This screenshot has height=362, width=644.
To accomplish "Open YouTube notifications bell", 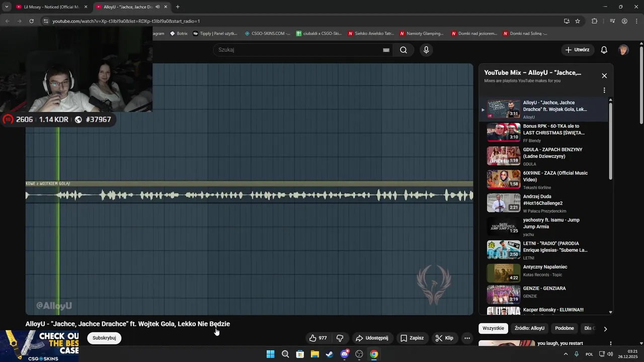I will pos(604,50).
